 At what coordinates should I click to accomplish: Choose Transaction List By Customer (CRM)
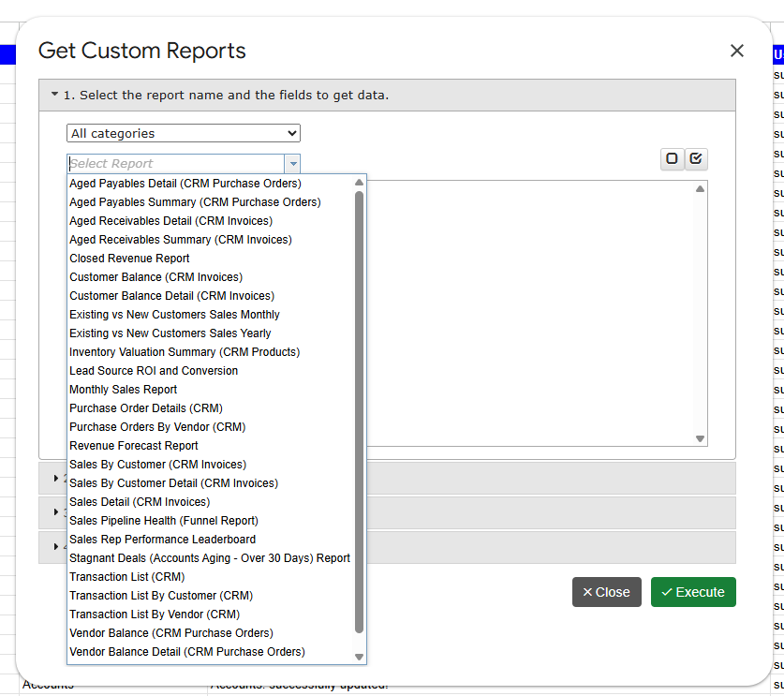(161, 596)
